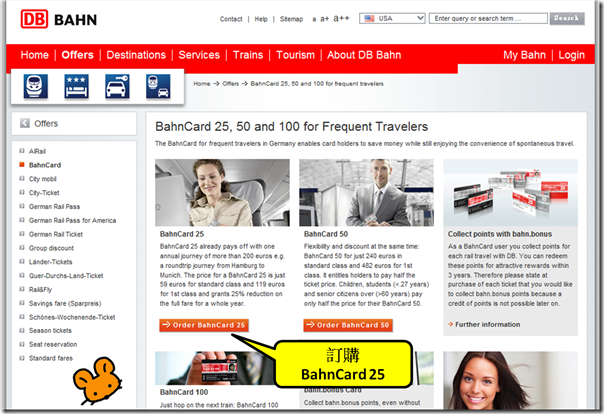The width and height of the screenshot is (604, 414).
Task: Click the DB Bahn logo
Action: tap(59, 19)
